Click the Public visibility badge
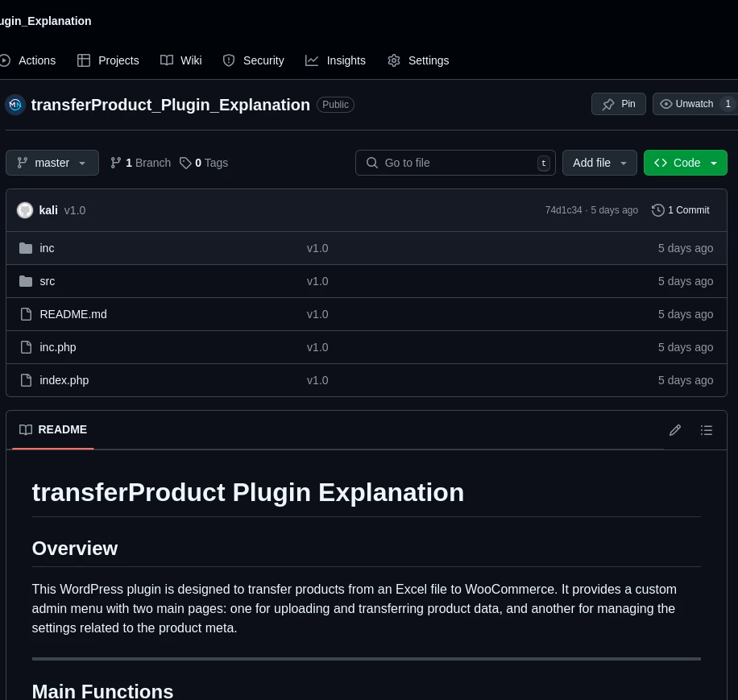Screen dimensions: 738x700 [335, 105]
